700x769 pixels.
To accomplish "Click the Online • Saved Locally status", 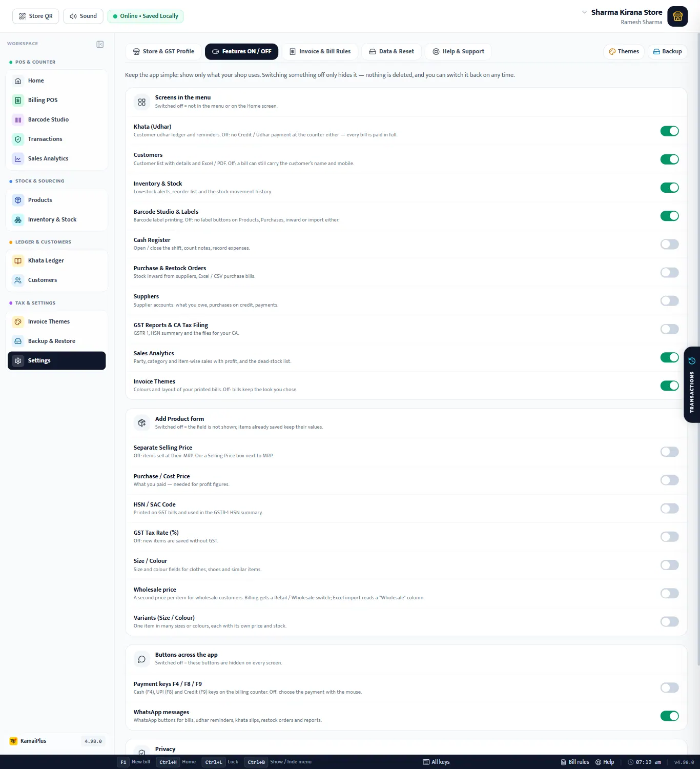I will tap(146, 16).
